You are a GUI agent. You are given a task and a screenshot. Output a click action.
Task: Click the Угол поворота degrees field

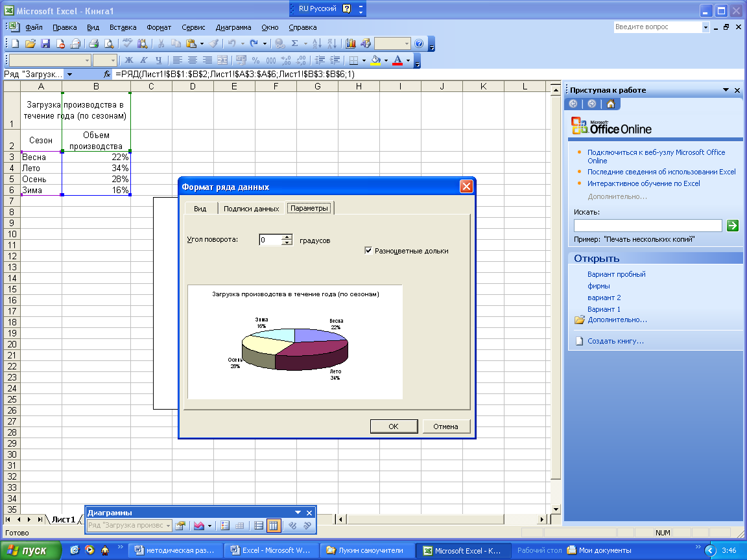pos(270,240)
